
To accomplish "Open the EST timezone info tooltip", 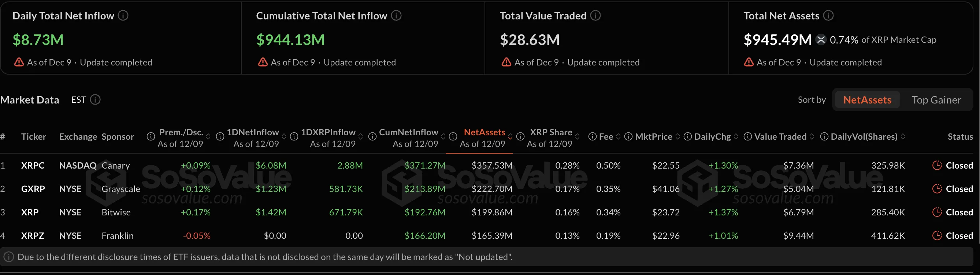I will click(96, 99).
